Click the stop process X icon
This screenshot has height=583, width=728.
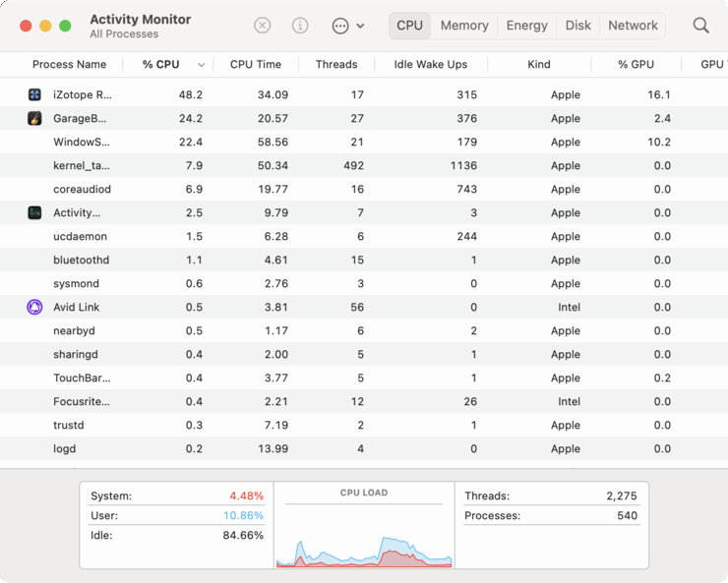pyautogui.click(x=263, y=25)
